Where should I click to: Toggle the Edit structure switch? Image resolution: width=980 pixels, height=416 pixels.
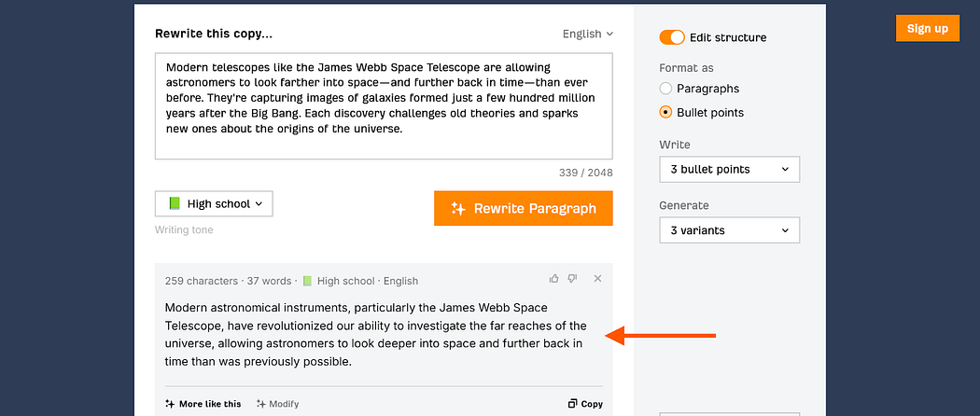[x=672, y=37]
